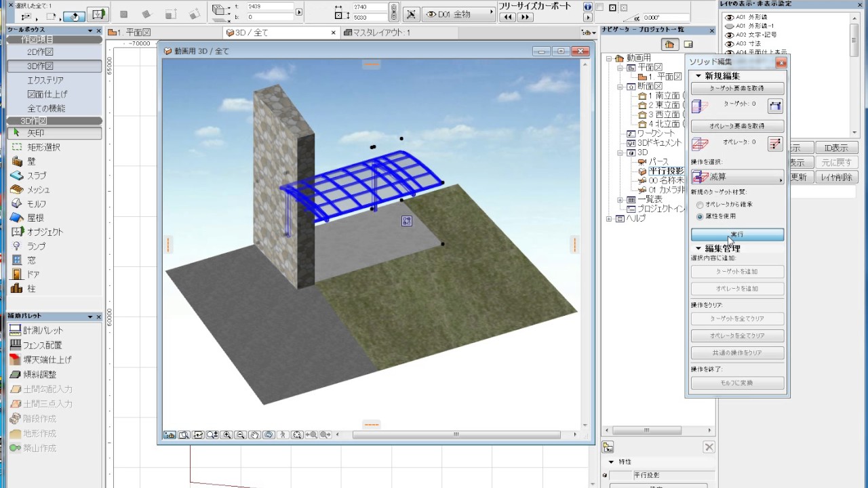Click the 実行 execute button
The width and height of the screenshot is (868, 488).
click(737, 235)
